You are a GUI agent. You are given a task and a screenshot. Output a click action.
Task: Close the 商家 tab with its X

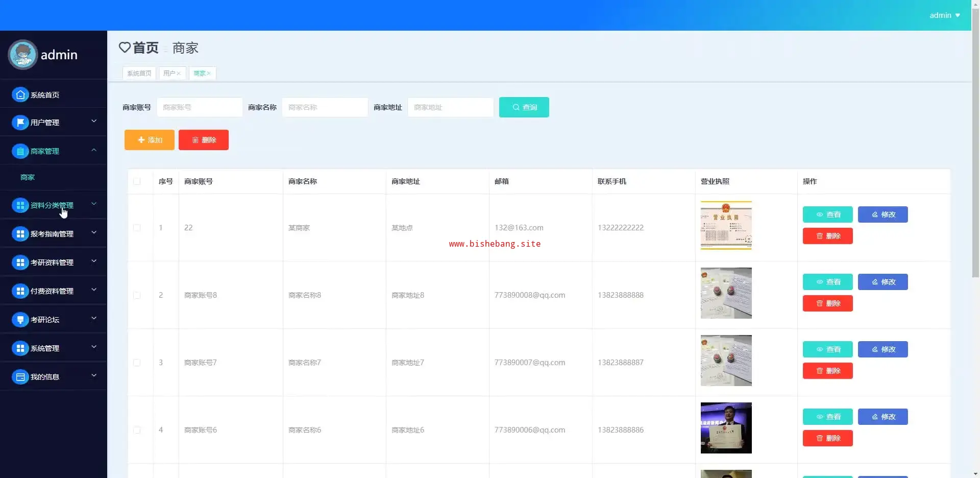209,74
